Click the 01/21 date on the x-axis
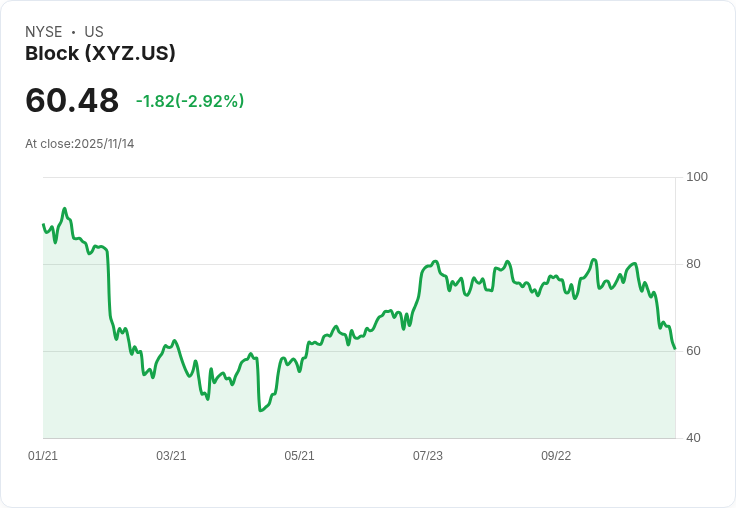 click(43, 456)
